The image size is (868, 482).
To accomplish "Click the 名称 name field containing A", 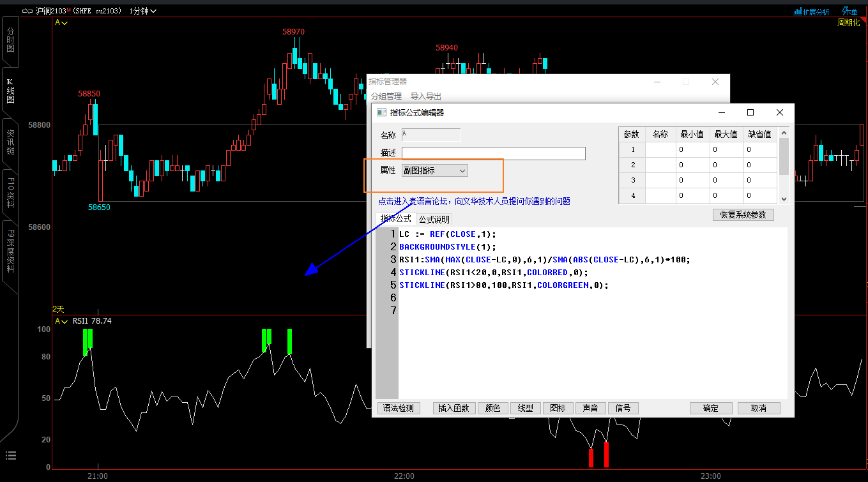I will coord(430,135).
